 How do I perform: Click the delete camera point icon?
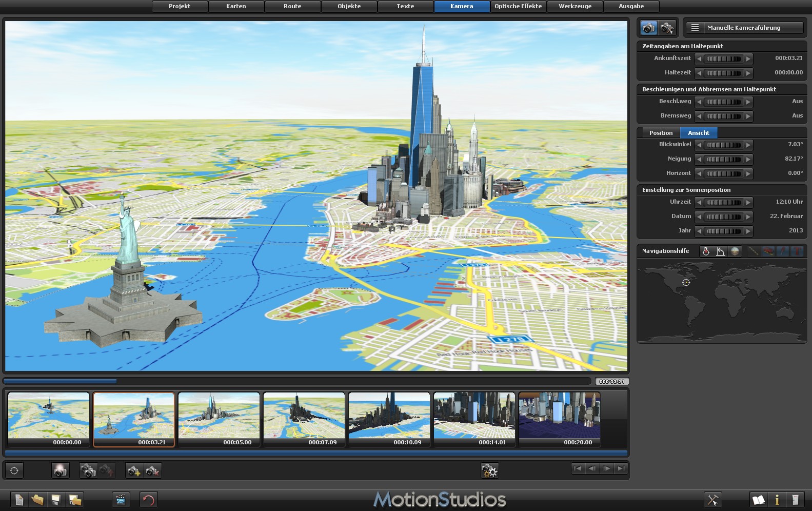pyautogui.click(x=152, y=470)
